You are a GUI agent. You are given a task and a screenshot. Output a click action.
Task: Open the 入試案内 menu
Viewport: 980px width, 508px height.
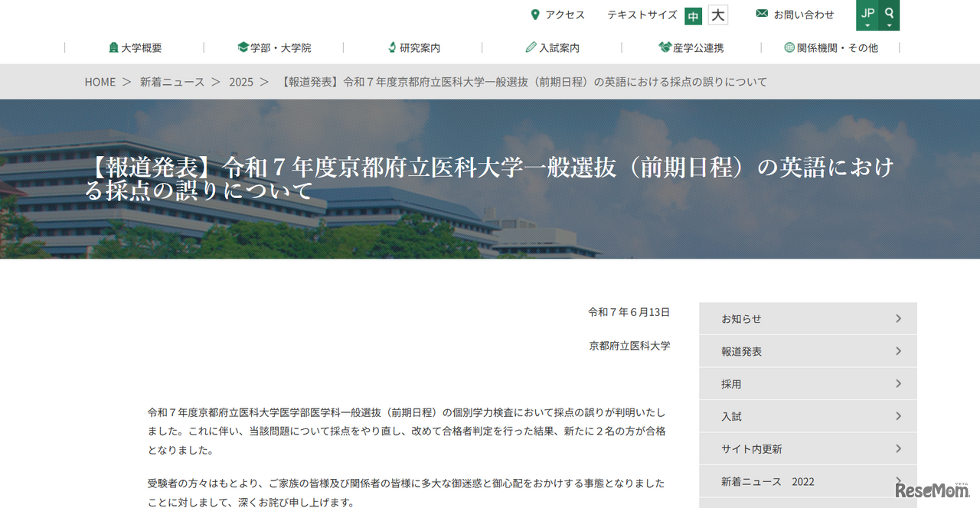(559, 47)
